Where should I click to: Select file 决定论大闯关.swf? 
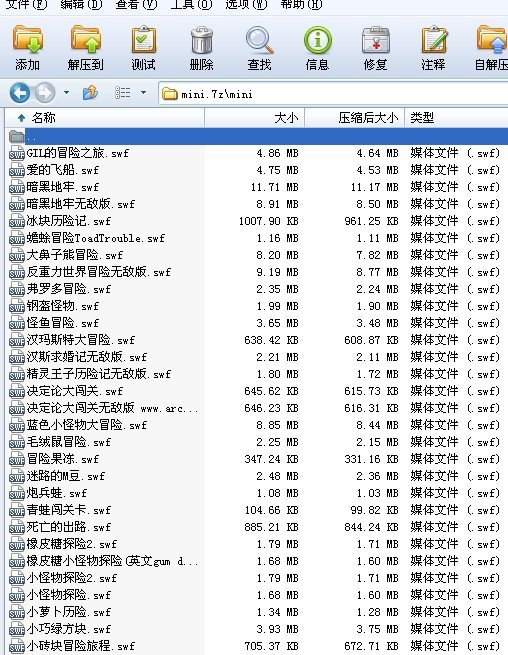[x=75, y=391]
